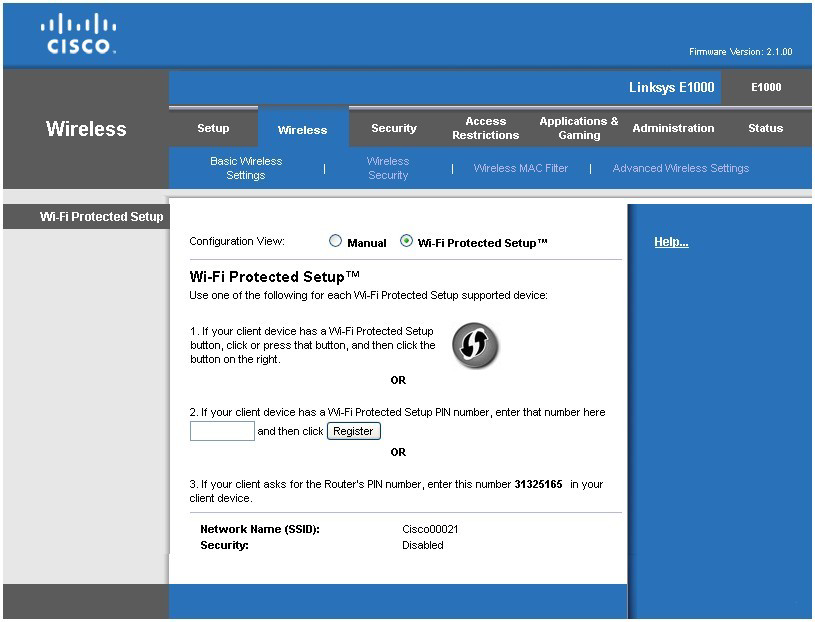This screenshot has width=815, height=622.
Task: Click the Cisco logo
Action: [x=79, y=34]
